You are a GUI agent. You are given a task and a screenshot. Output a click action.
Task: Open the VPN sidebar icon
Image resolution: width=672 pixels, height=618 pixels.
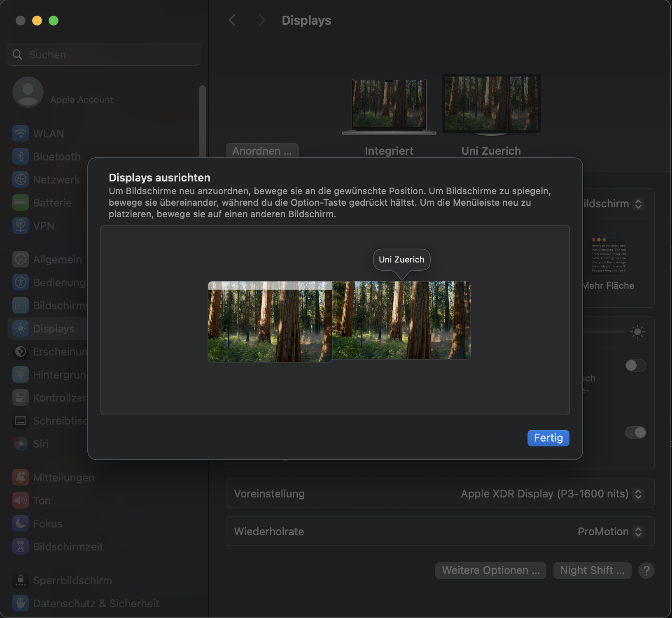21,225
